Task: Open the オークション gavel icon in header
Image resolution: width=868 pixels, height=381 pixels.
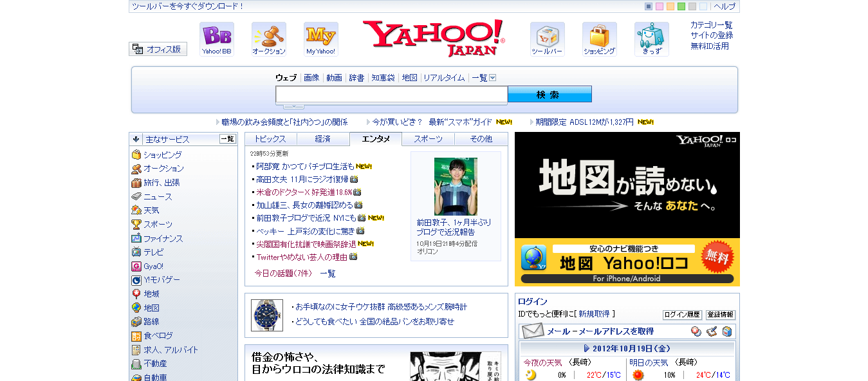Action: [x=269, y=39]
